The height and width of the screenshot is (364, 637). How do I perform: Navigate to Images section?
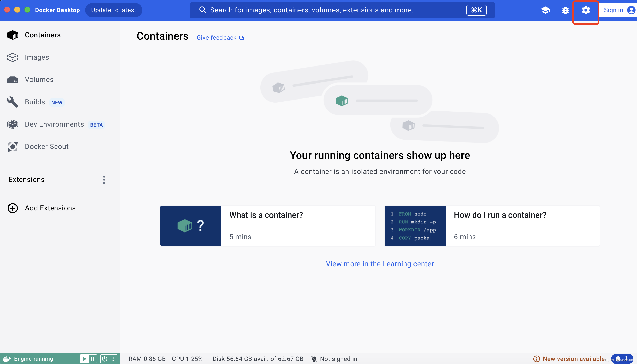[x=37, y=57]
